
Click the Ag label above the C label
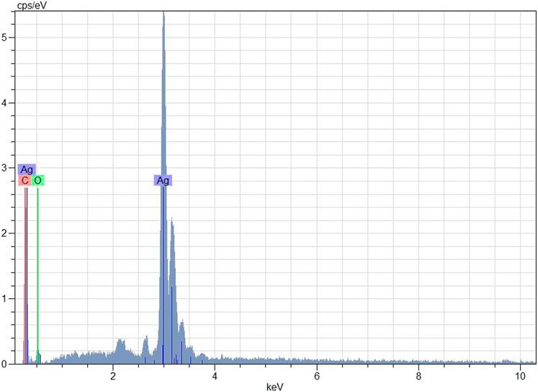coord(27,169)
